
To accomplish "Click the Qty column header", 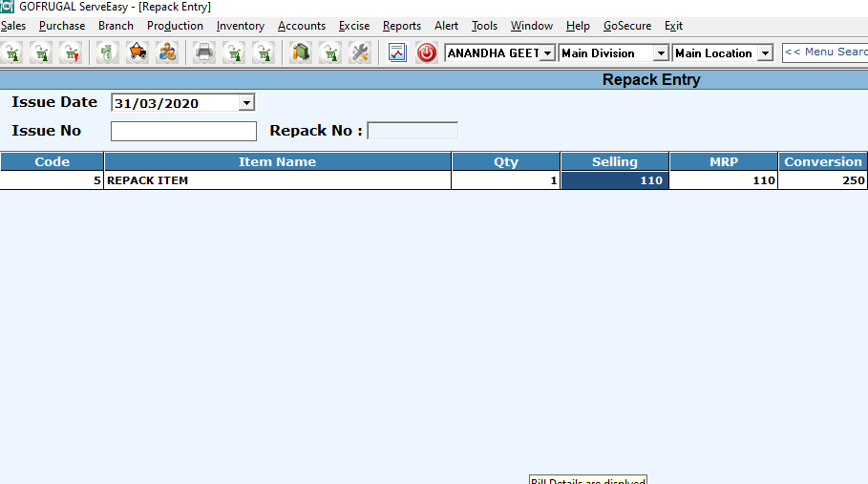I will (x=506, y=161).
